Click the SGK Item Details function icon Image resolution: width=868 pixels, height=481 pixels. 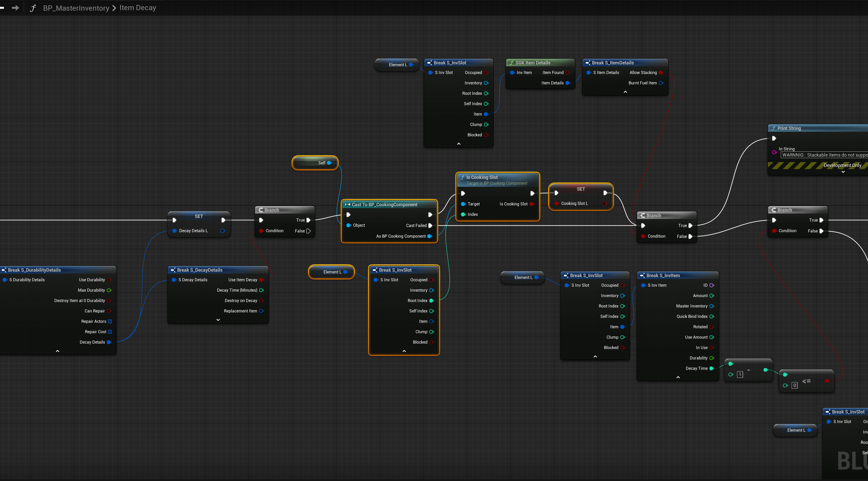click(511, 63)
